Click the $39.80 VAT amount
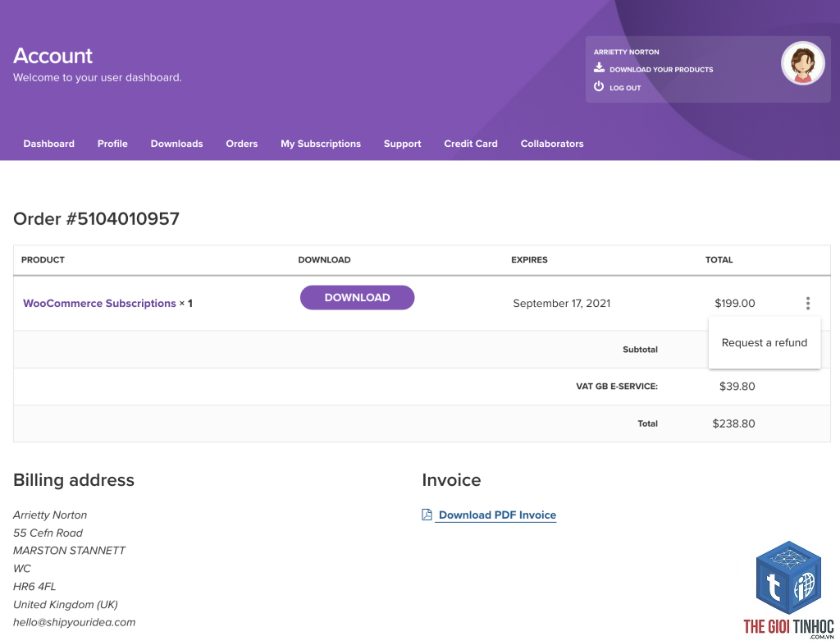 737,387
